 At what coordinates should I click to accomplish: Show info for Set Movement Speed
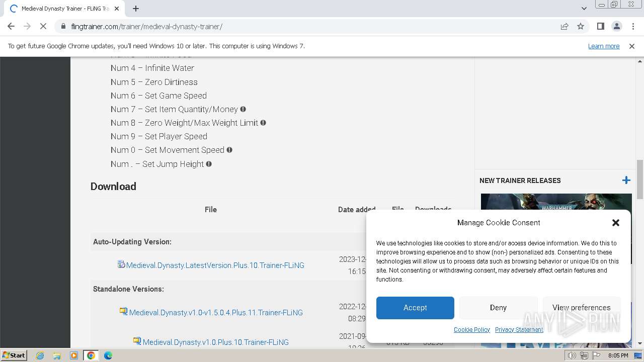229,150
